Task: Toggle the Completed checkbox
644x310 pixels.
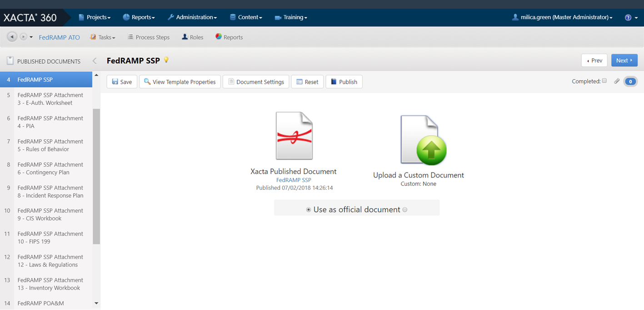Action: point(604,81)
